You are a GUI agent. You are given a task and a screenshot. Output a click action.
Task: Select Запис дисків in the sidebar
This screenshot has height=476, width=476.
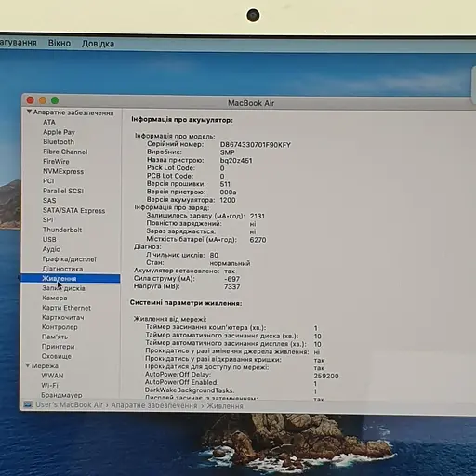63,288
